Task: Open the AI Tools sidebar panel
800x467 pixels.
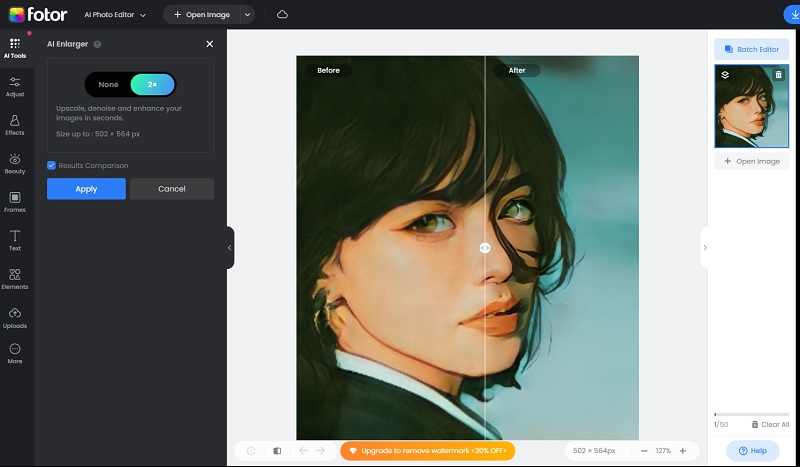Action: [x=15, y=48]
